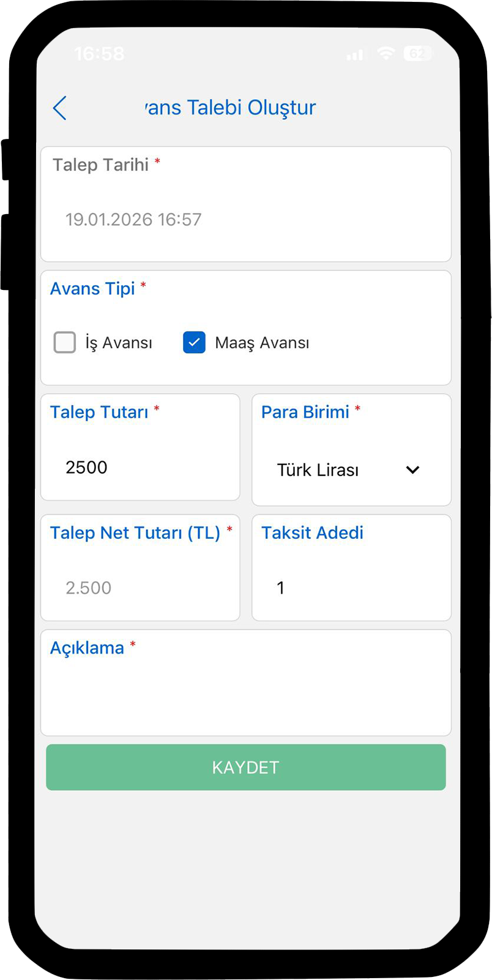
Task: Tap the battery level indicator
Action: [x=417, y=54]
